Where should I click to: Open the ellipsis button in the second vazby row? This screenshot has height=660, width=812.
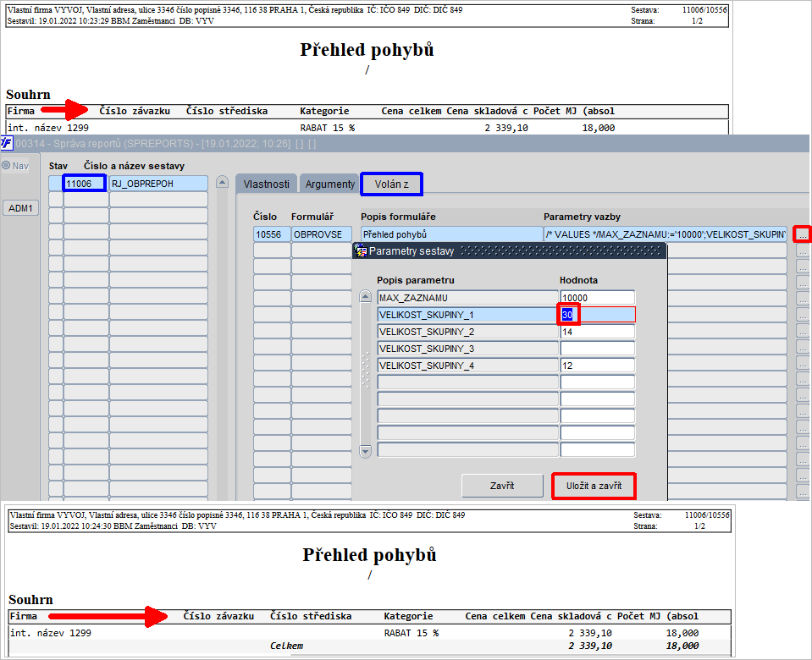pos(803,251)
